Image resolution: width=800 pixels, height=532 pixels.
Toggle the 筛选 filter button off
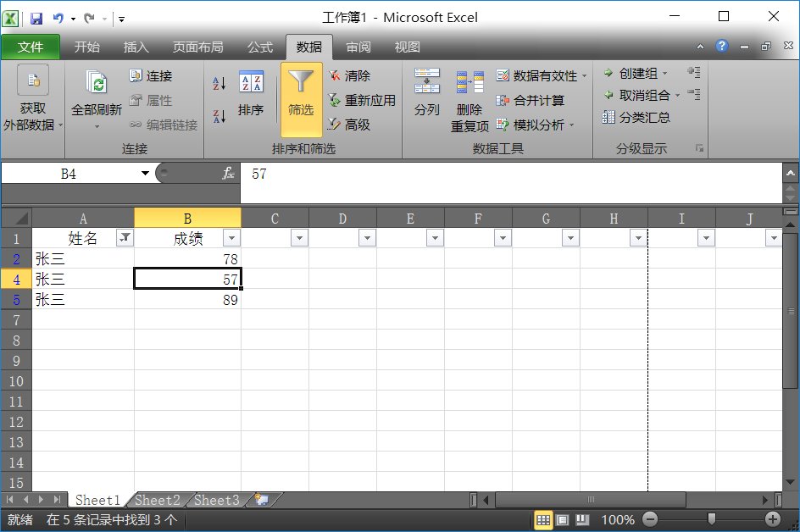click(x=301, y=100)
